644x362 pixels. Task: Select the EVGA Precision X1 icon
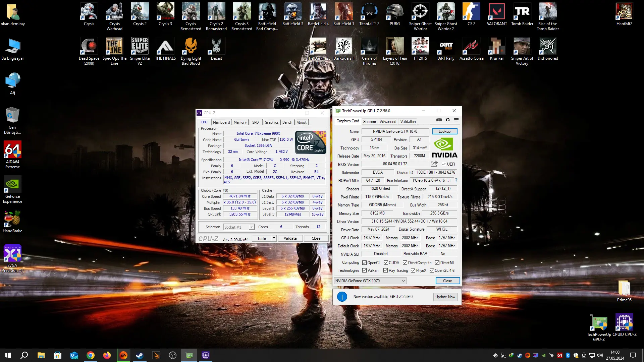(x=12, y=258)
